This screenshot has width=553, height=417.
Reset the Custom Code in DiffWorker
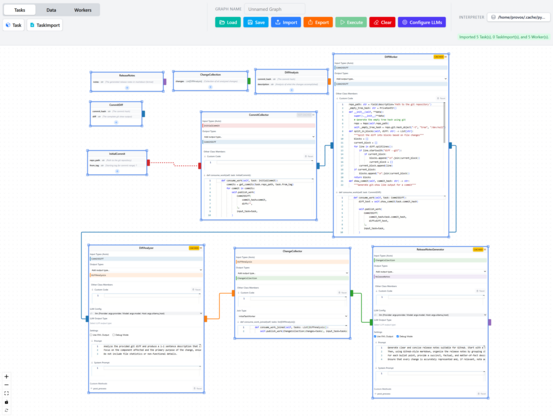tap(441, 98)
